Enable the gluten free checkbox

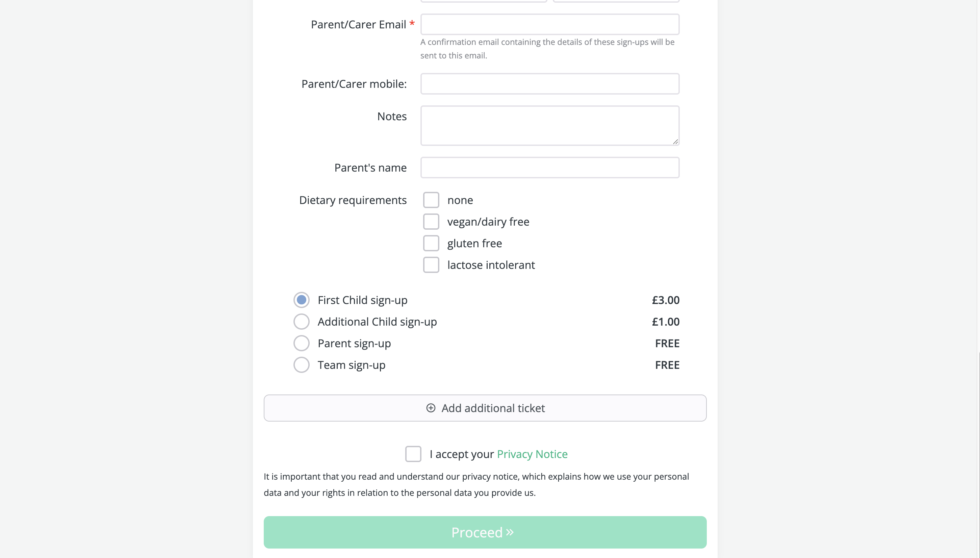(431, 243)
